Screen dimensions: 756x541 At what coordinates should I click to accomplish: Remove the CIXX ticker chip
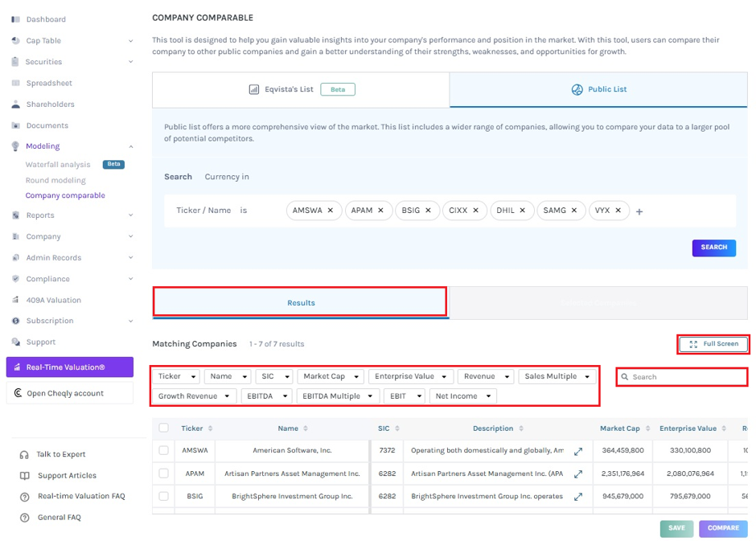pyautogui.click(x=476, y=211)
